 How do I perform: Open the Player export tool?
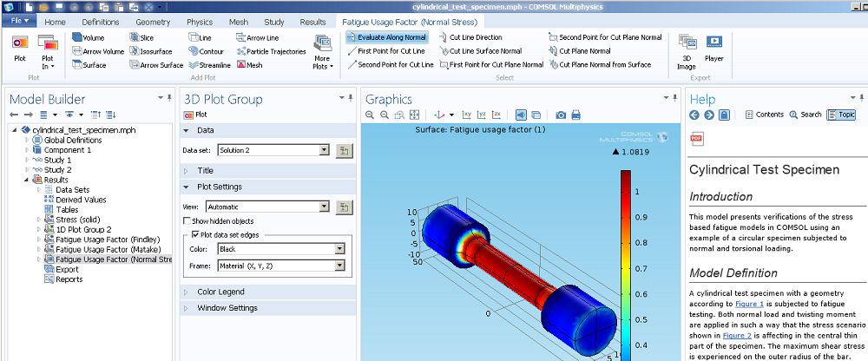714,49
